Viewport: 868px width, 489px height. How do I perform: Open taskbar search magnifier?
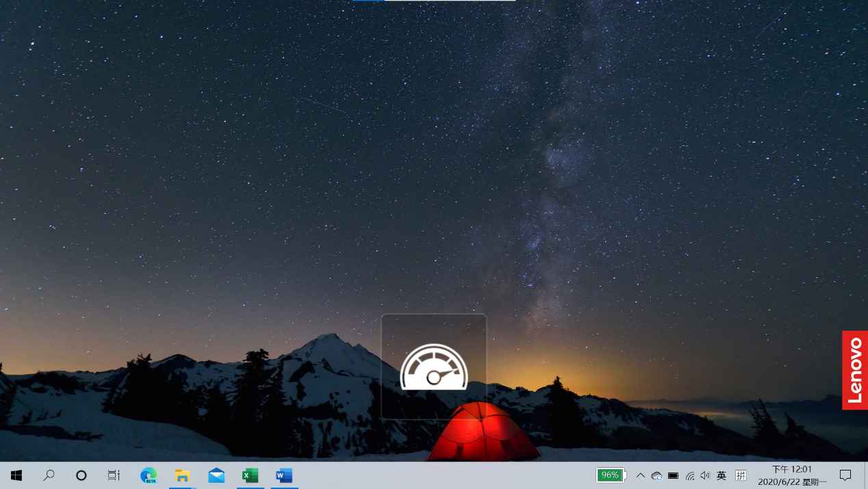[49, 475]
